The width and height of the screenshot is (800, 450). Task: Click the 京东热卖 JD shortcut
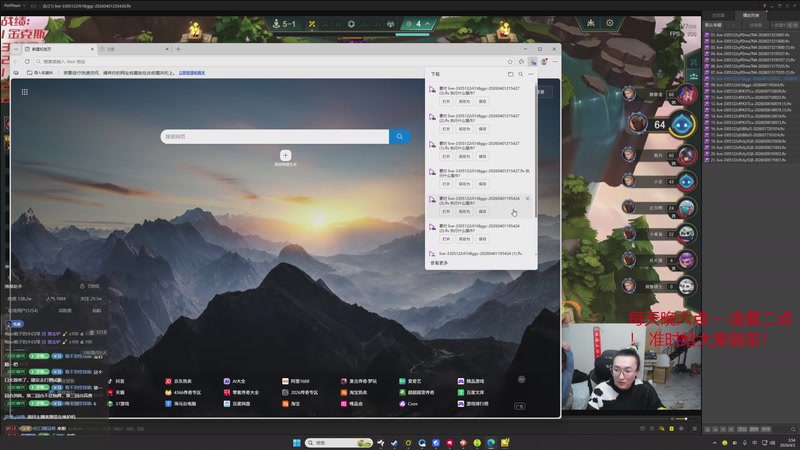pos(179,381)
